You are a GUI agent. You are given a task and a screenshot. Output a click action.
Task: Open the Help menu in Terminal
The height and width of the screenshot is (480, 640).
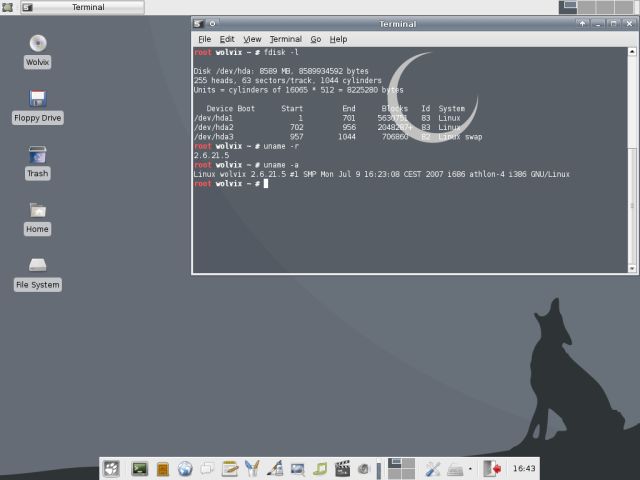tap(338, 39)
